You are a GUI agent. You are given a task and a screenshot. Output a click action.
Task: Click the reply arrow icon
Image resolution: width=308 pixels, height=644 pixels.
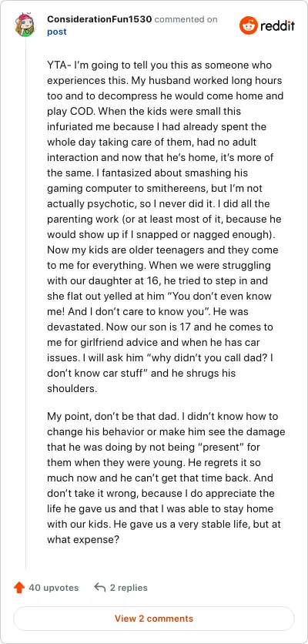pos(100,588)
